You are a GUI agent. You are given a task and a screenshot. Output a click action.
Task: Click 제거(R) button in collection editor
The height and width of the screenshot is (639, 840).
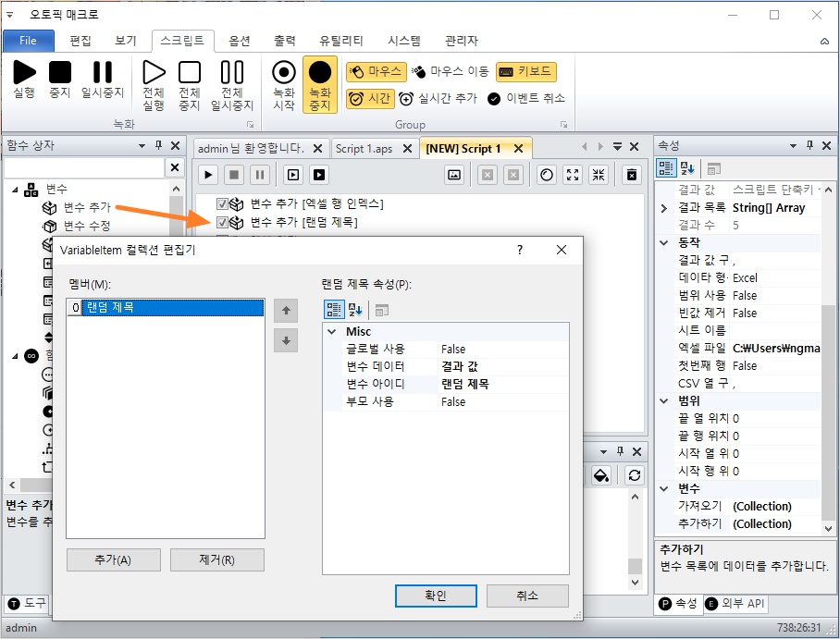pos(217,559)
